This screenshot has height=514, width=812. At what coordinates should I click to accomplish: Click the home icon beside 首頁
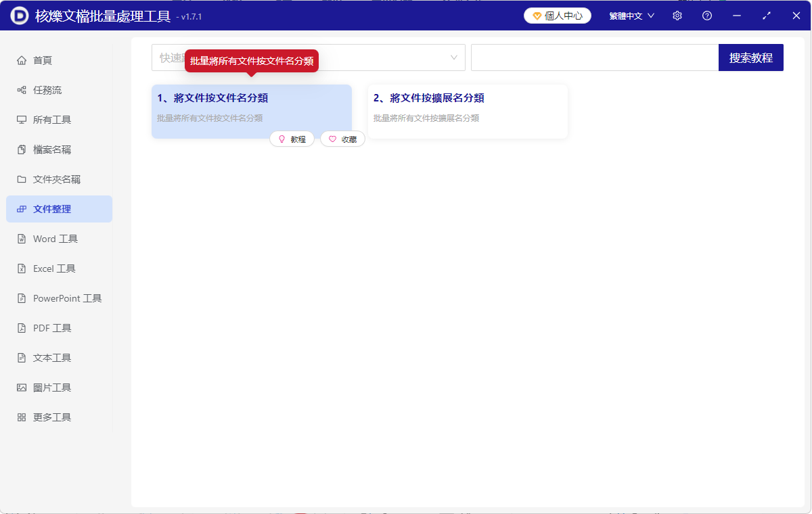coord(22,60)
